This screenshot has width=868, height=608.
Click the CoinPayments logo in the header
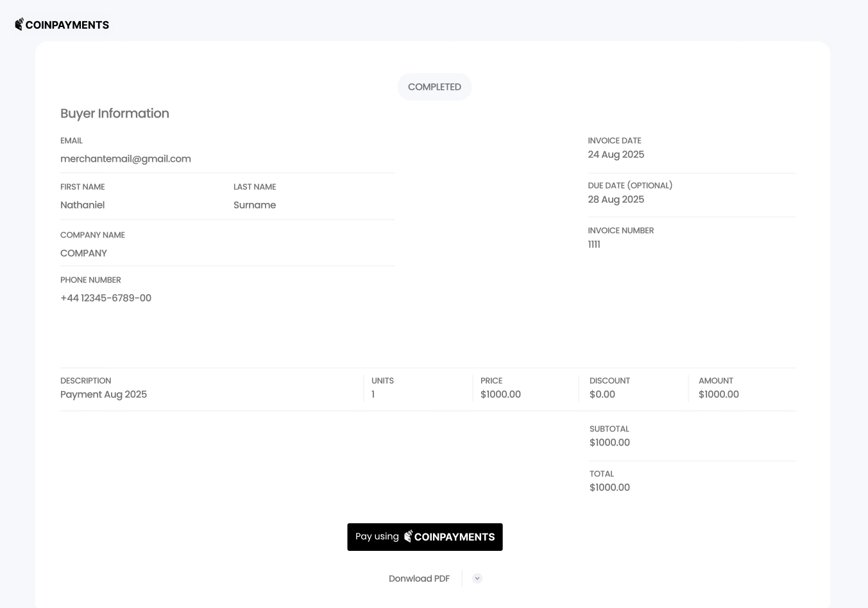click(x=62, y=24)
